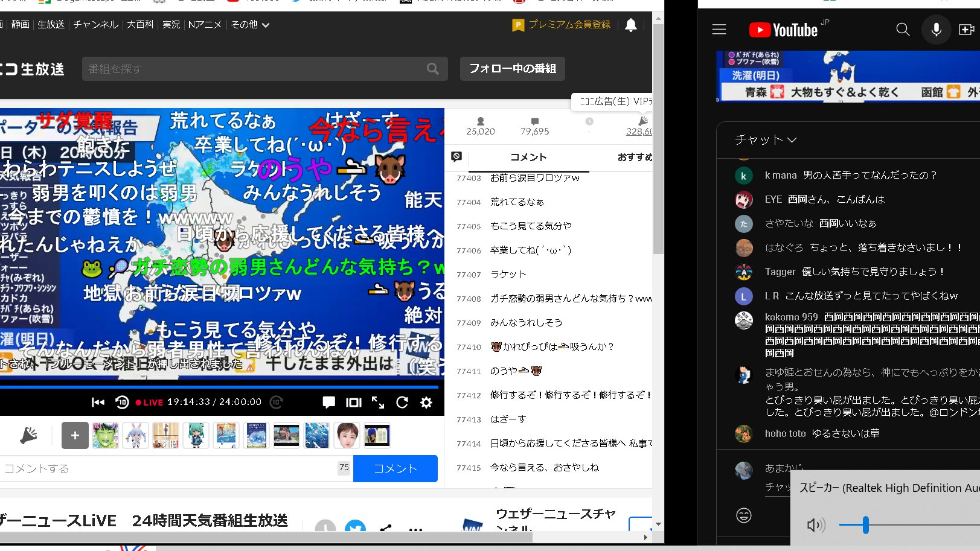Click the viewer count person icon

click(x=481, y=121)
